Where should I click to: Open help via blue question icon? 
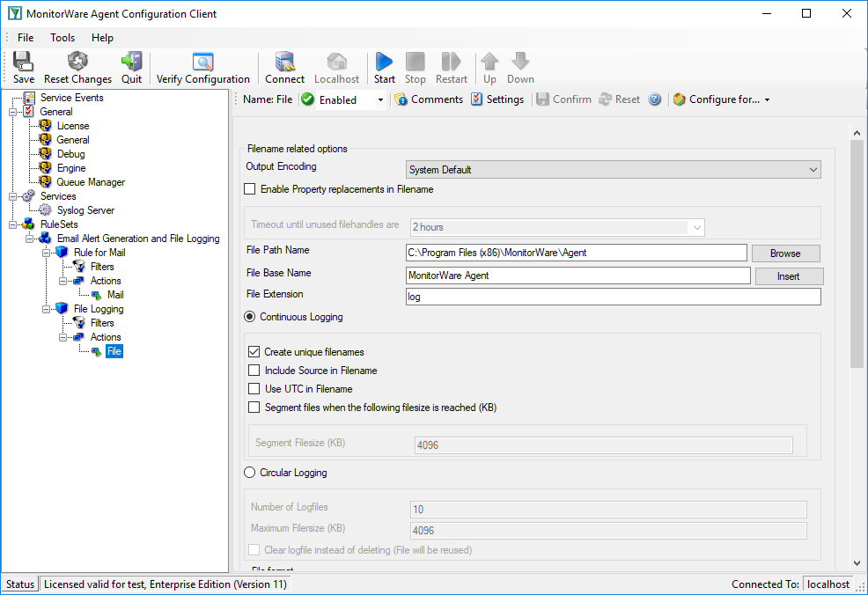click(654, 99)
